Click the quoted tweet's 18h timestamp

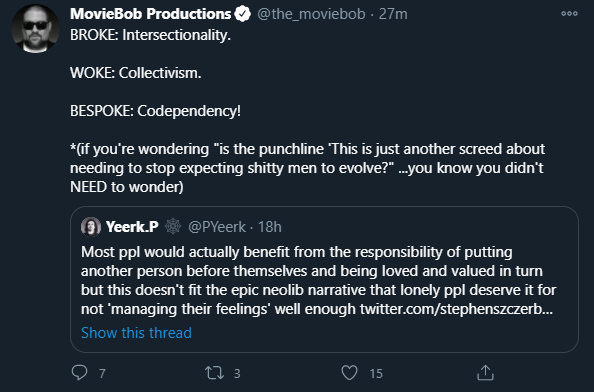click(x=270, y=227)
